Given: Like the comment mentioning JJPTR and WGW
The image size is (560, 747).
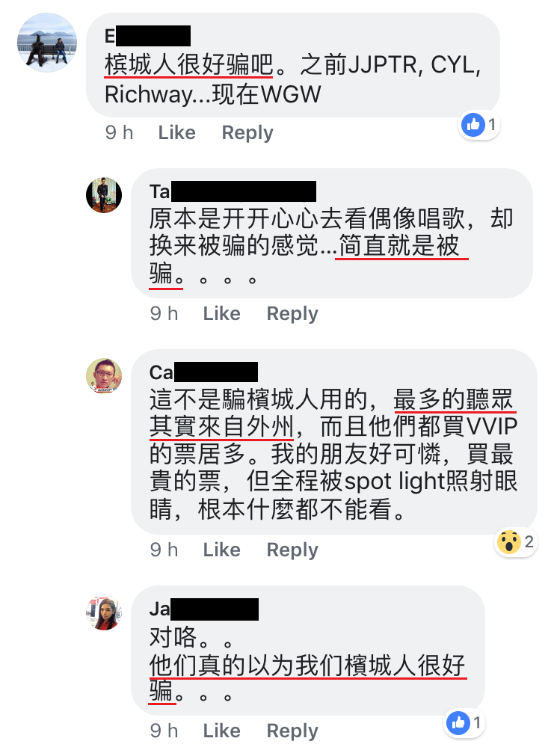Looking at the screenshot, I should pyautogui.click(x=176, y=132).
